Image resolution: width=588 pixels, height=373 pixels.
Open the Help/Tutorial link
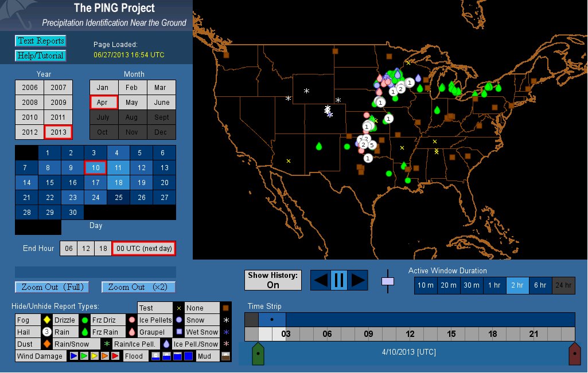40,56
